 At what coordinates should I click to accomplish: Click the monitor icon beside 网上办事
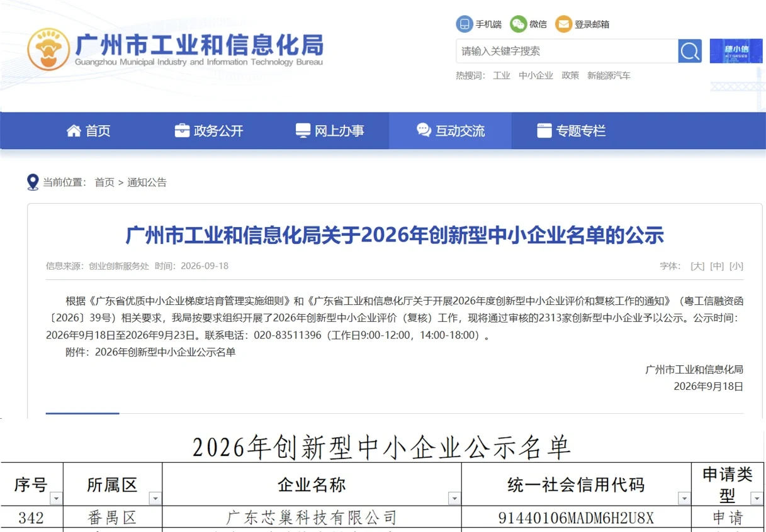[303, 131]
